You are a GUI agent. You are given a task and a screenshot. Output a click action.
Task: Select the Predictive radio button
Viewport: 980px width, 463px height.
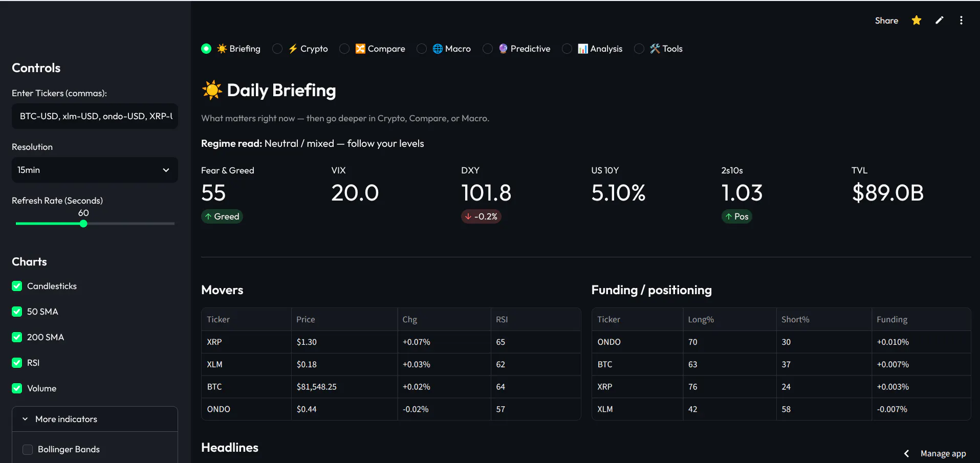tap(488, 49)
